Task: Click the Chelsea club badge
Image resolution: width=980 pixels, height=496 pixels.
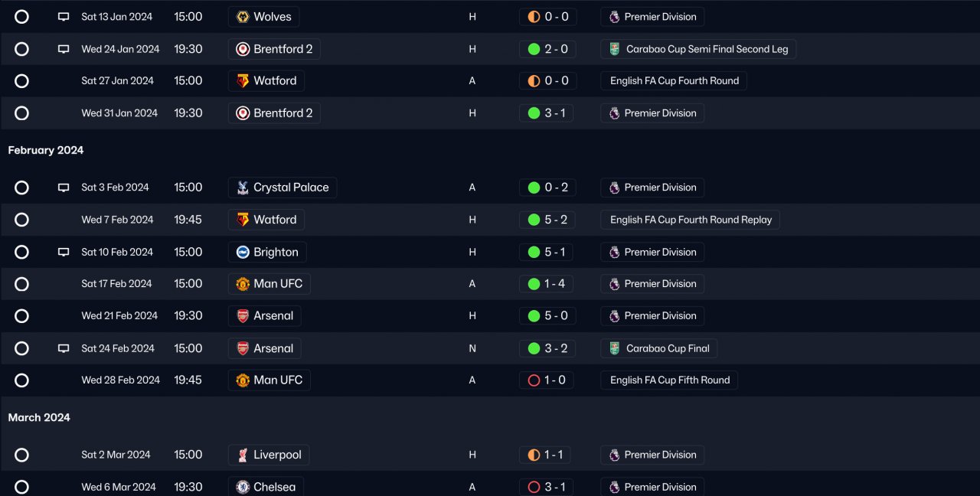Action: [x=243, y=487]
